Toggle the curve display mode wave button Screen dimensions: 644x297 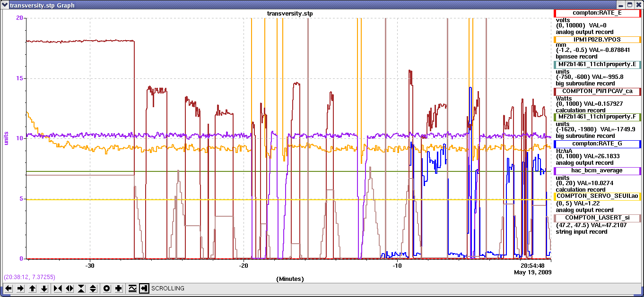[132, 289]
